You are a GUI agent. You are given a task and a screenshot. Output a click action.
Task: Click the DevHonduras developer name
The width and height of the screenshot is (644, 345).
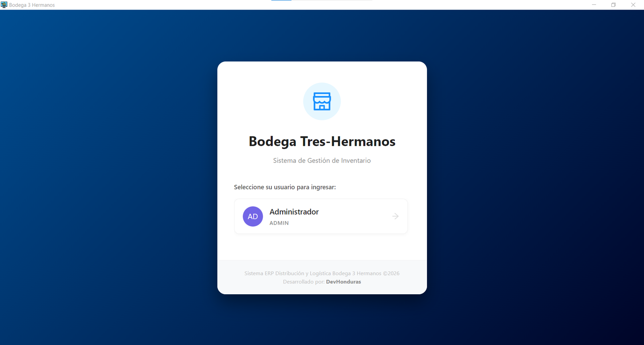tap(343, 282)
